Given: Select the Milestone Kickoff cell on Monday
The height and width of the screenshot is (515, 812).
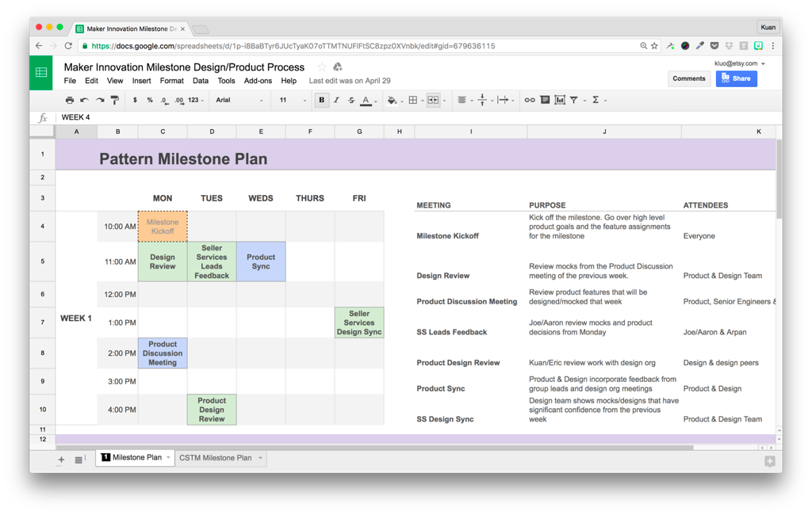Looking at the screenshot, I should [x=163, y=227].
